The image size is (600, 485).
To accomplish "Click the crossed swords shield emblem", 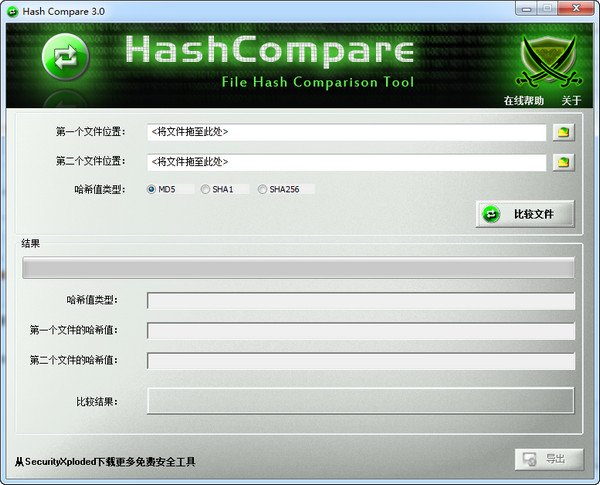I will click(x=549, y=62).
